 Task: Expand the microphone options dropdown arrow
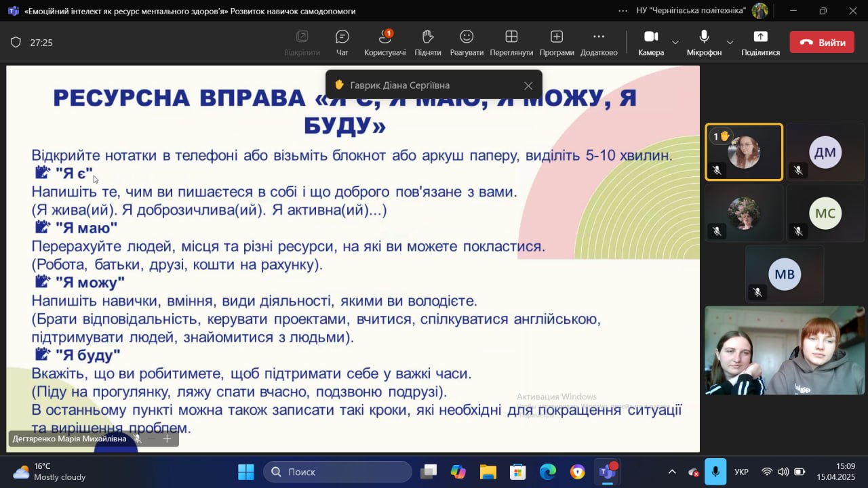pos(730,43)
